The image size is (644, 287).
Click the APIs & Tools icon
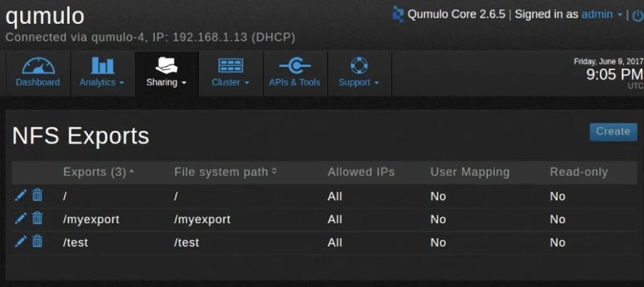click(294, 66)
